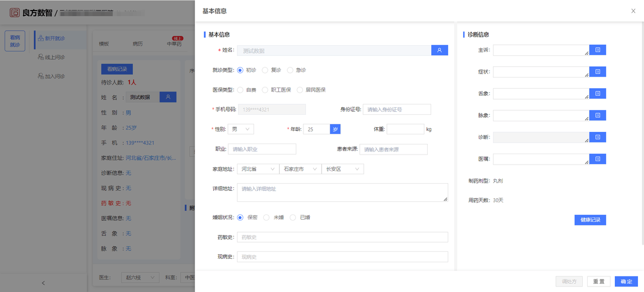The image size is (644, 292).
Task: Collapse the left sidebar with arrow
Action: [x=43, y=283]
